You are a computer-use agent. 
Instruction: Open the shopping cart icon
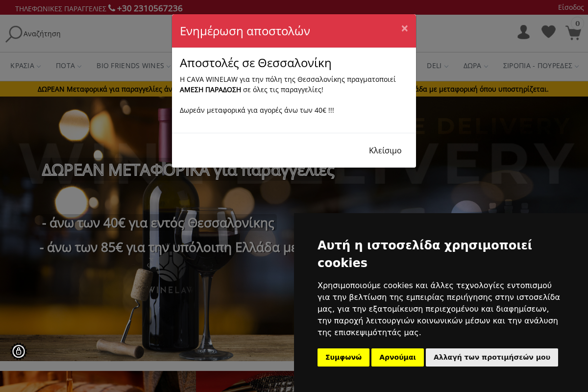573,33
